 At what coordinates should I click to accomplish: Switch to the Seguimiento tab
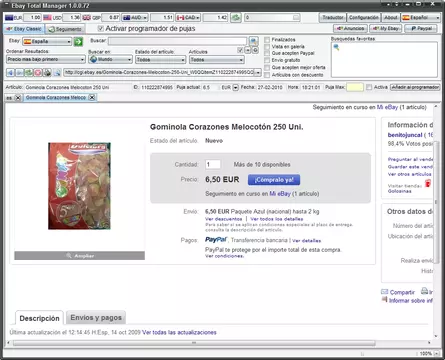click(65, 29)
